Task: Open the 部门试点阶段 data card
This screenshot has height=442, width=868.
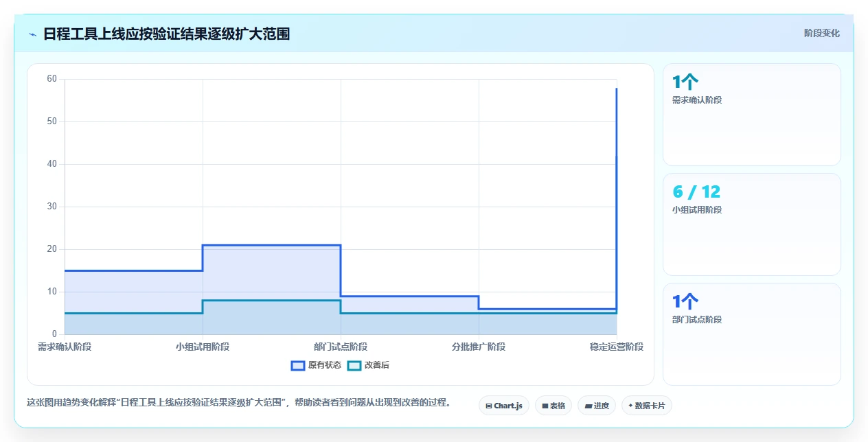Action: click(x=752, y=334)
